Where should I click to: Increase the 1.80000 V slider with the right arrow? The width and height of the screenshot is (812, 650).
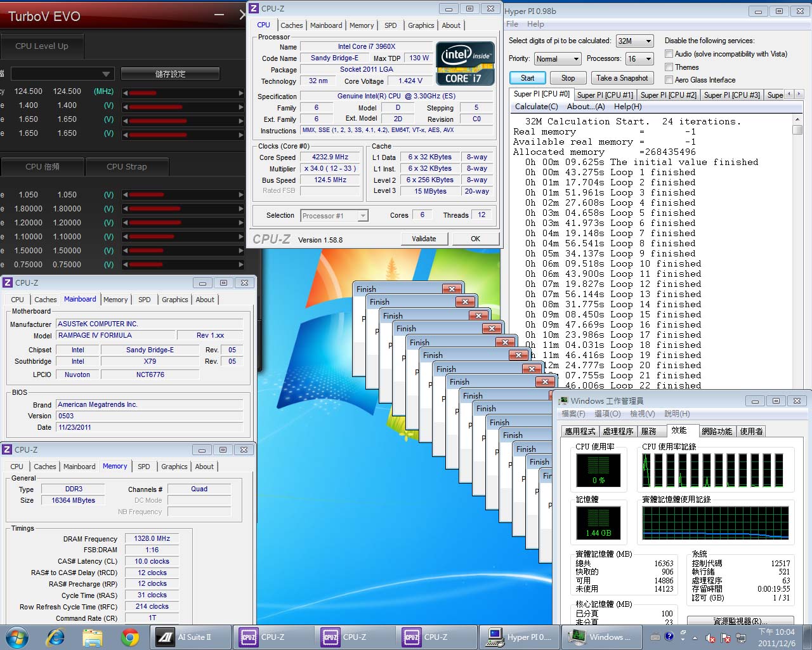[241, 209]
